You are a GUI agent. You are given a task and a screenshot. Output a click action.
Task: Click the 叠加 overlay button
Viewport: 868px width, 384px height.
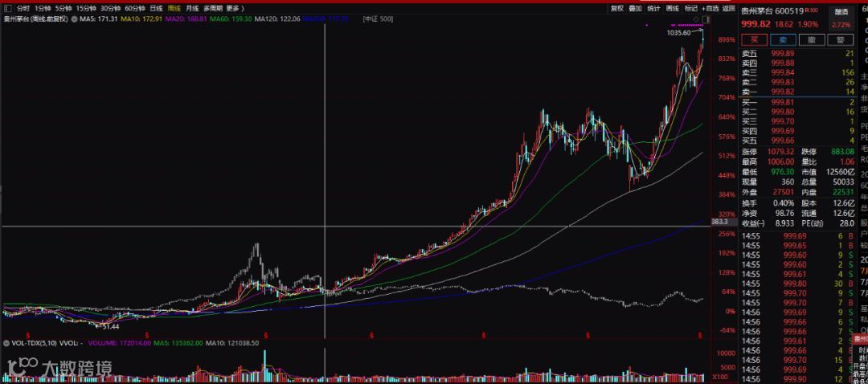click(635, 8)
